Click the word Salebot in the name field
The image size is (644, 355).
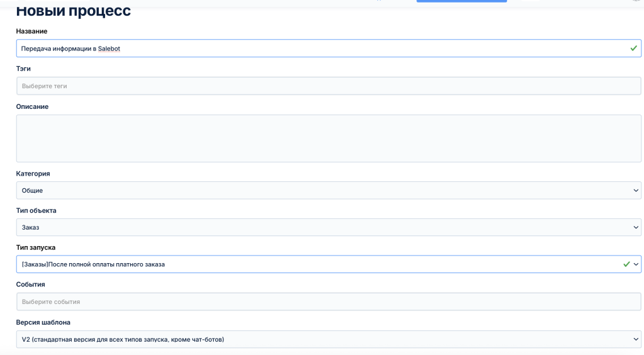[x=109, y=48]
